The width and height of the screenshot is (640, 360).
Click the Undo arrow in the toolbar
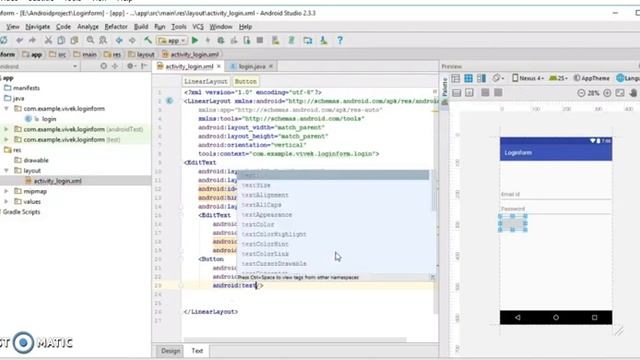pyautogui.click(x=19, y=40)
